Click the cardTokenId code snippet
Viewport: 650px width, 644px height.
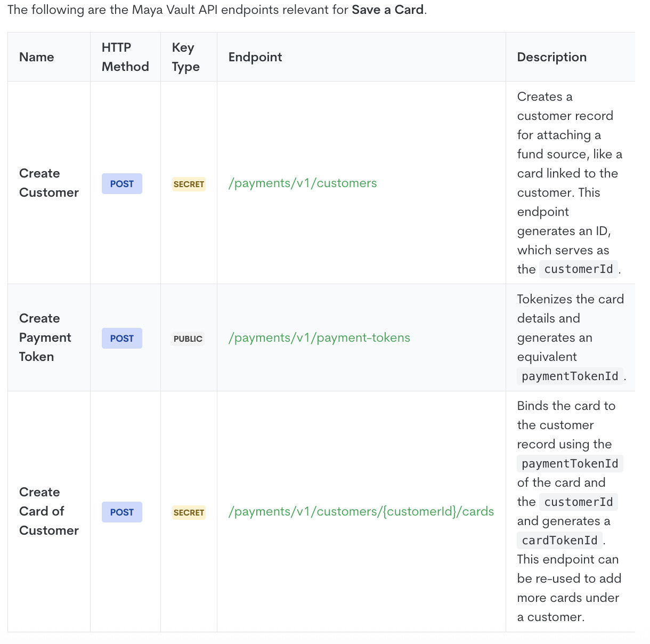click(x=559, y=541)
